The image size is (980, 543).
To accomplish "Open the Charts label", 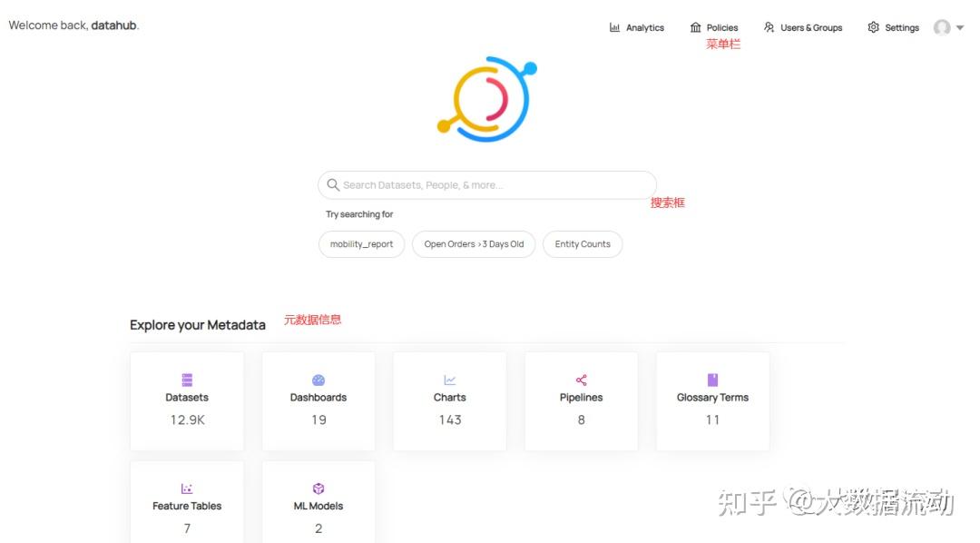I will 450,397.
